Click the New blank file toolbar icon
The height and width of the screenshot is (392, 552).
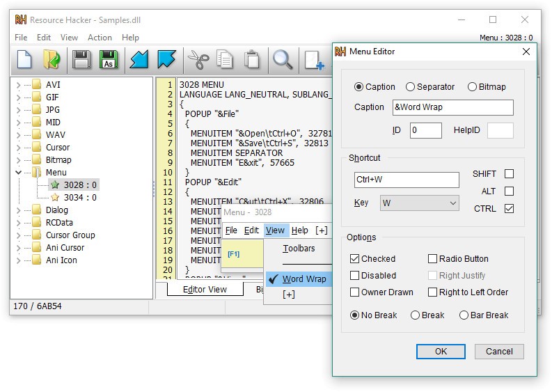point(24,59)
